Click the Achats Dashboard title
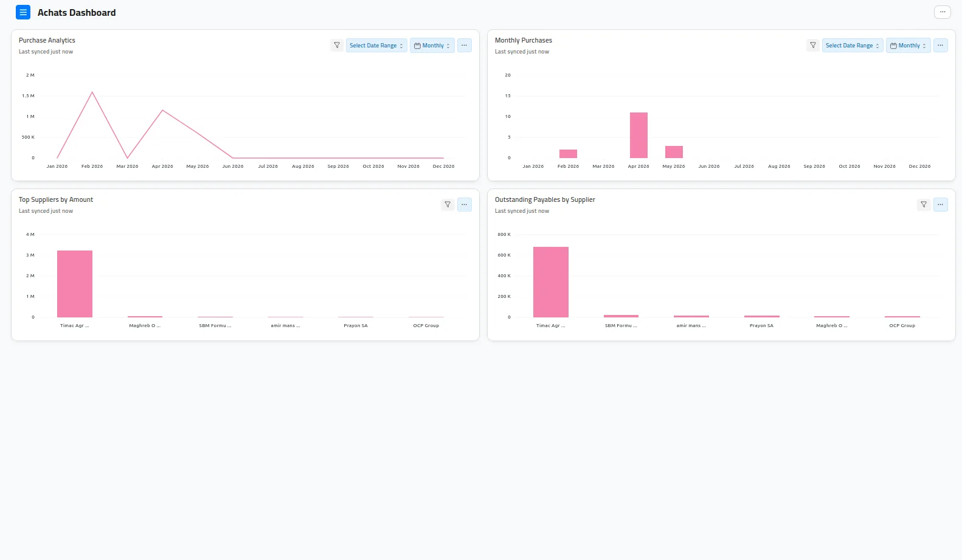 click(77, 13)
